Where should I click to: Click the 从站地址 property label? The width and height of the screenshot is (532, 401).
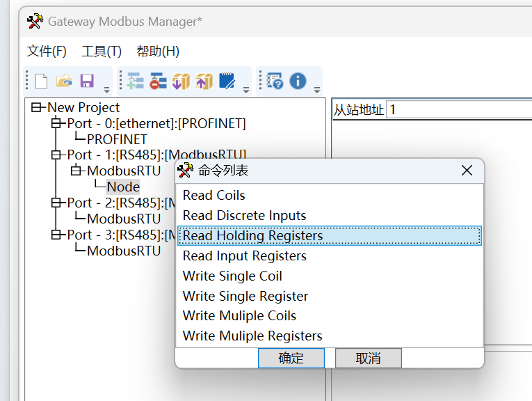pos(359,110)
